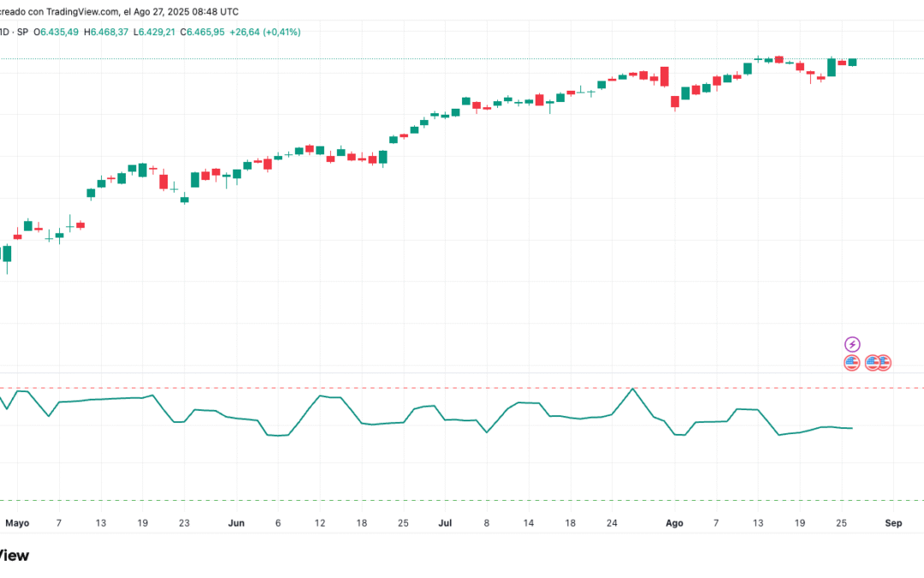Click the open price O6.435,49
Screen dimensions: 924x578
click(x=56, y=31)
